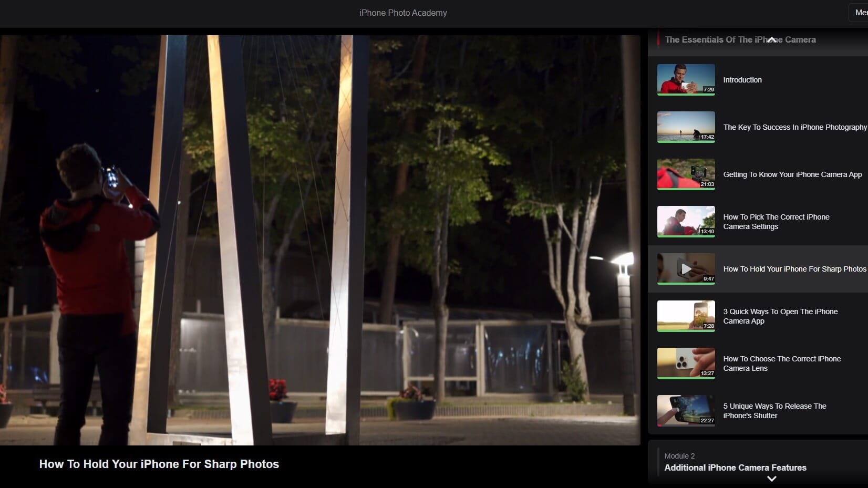Viewport: 868px width, 488px height.
Task: Click the shutter release lesson thumbnail
Action: pyautogui.click(x=686, y=411)
